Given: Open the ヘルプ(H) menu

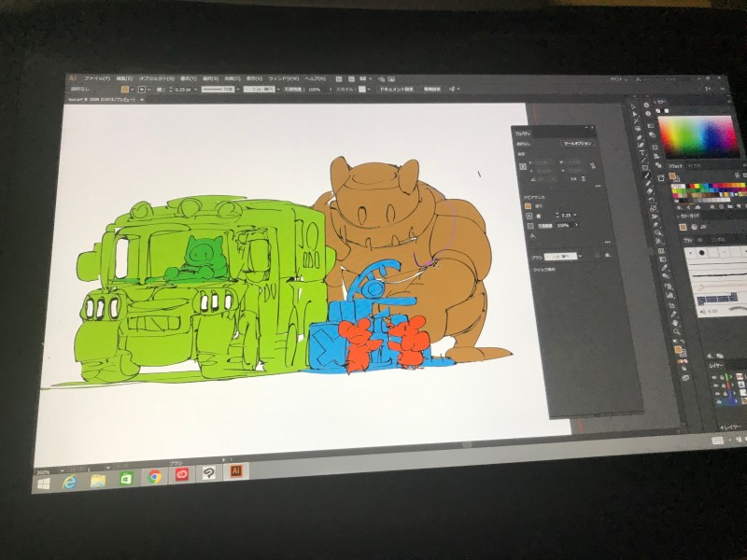Looking at the screenshot, I should [x=315, y=78].
